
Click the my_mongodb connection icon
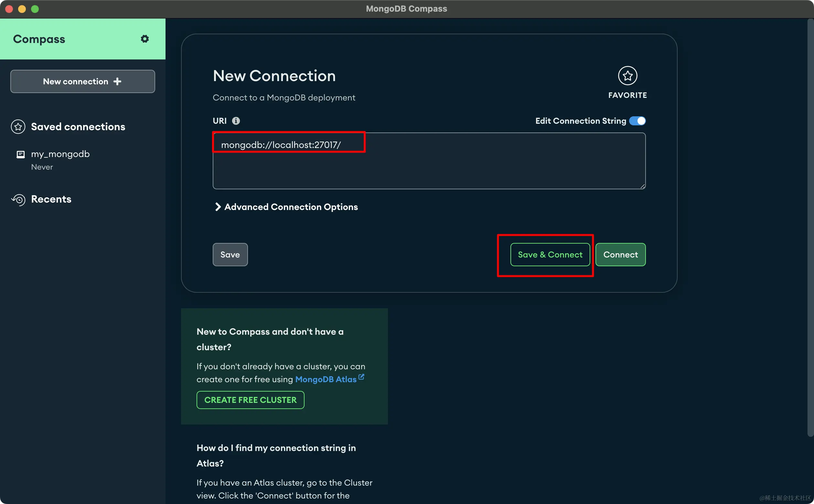(21, 154)
